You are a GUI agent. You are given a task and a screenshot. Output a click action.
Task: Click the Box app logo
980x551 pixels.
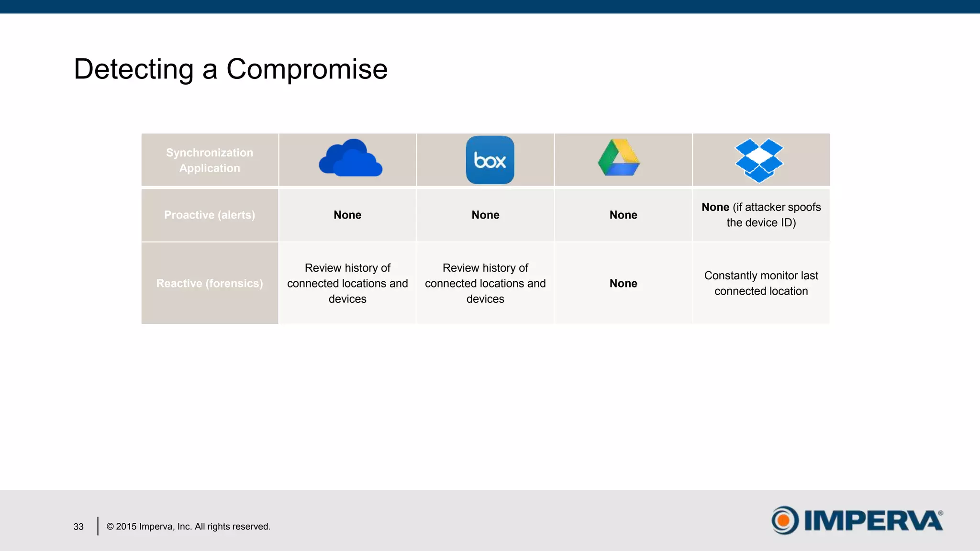point(490,160)
